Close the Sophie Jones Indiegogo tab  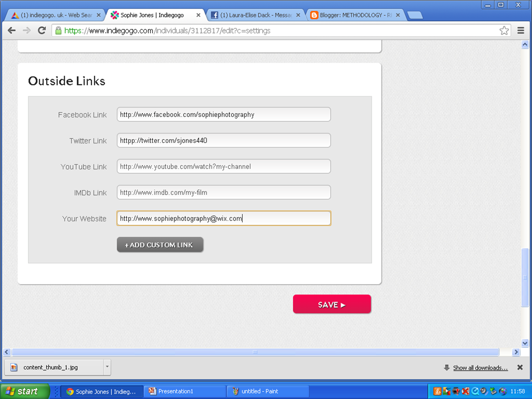(x=199, y=15)
